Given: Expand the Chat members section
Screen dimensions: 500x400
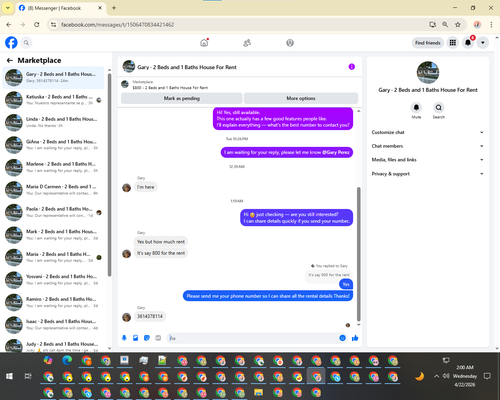Looking at the screenshot, I should click(428, 146).
